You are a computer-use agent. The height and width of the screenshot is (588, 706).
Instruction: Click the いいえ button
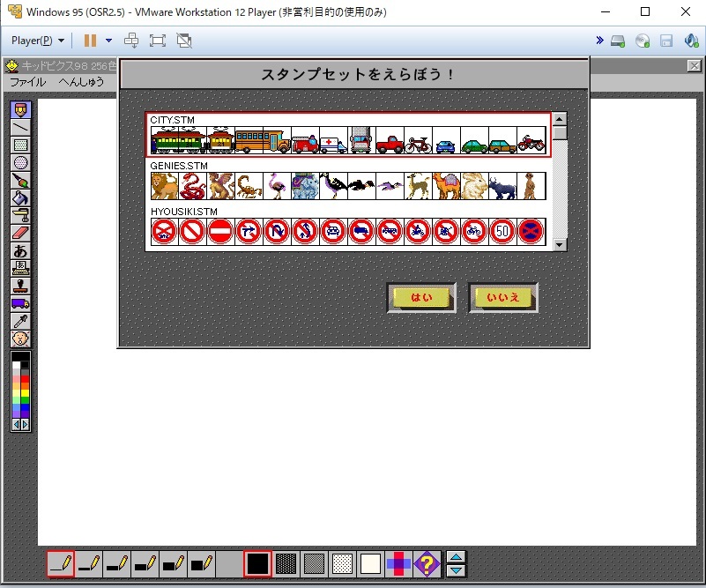coord(503,297)
